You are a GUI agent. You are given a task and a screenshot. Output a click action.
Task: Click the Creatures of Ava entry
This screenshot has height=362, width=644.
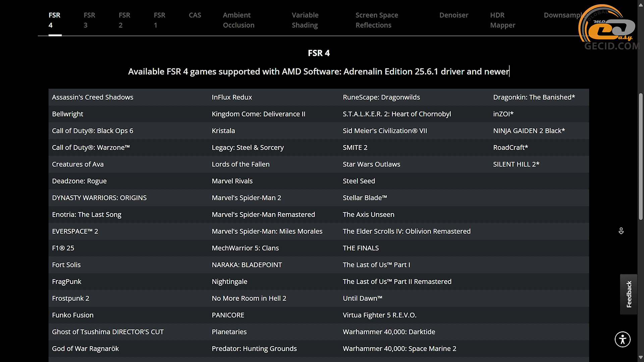pyautogui.click(x=78, y=164)
